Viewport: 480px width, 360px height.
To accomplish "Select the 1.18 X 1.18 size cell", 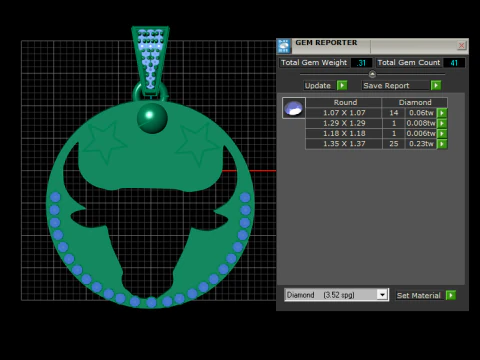I will 344,134.
